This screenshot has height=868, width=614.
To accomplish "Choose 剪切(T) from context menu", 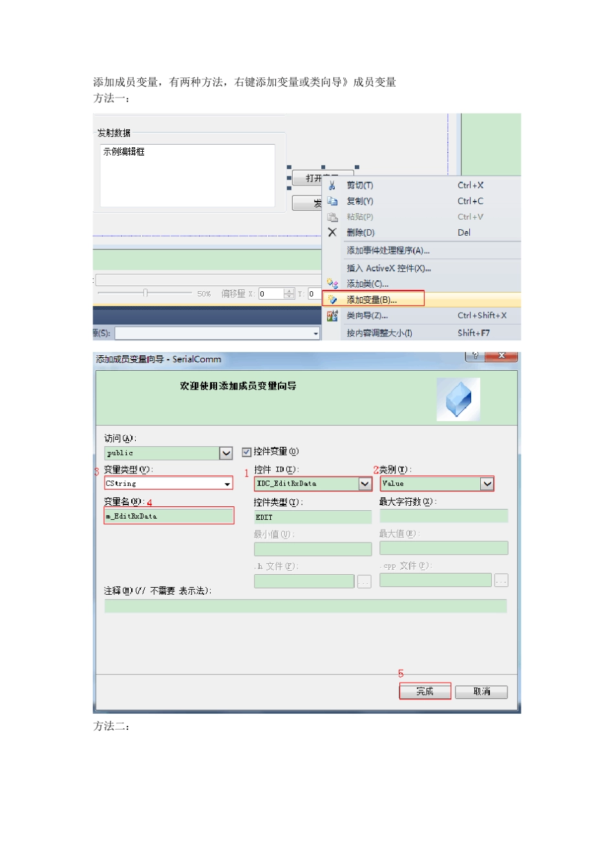I will [x=360, y=185].
